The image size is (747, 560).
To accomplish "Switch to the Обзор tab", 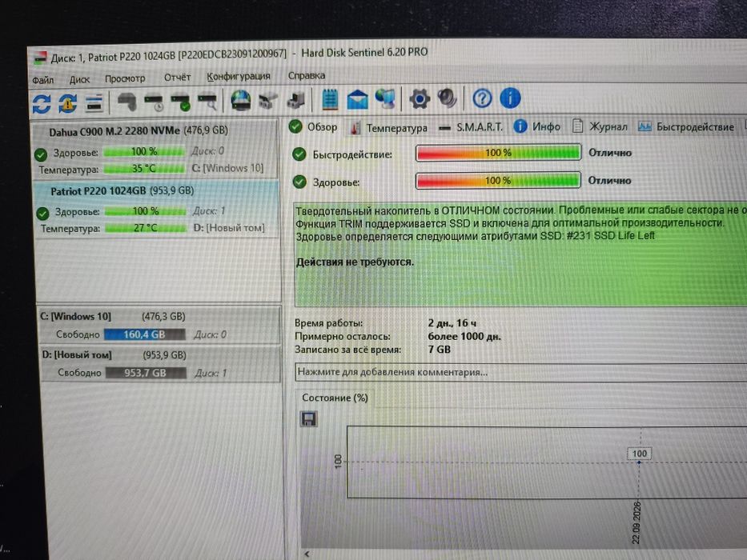I will click(314, 126).
